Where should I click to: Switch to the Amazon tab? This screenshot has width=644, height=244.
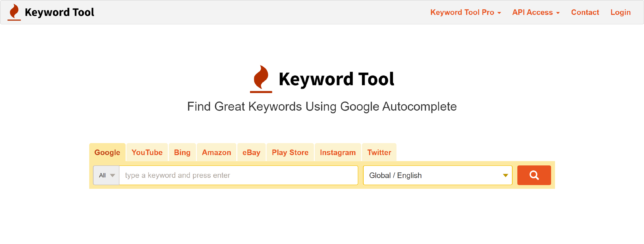pyautogui.click(x=216, y=152)
